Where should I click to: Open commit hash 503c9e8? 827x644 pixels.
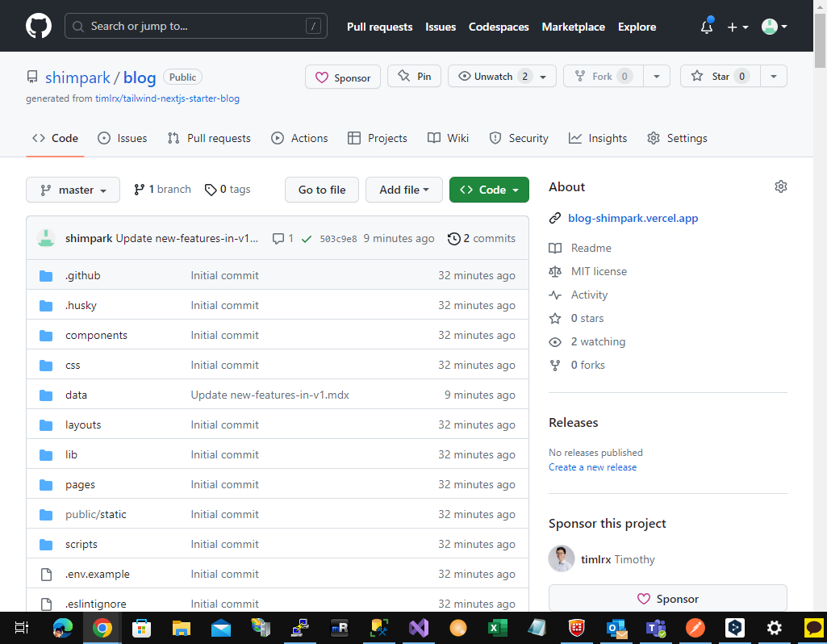(x=338, y=239)
